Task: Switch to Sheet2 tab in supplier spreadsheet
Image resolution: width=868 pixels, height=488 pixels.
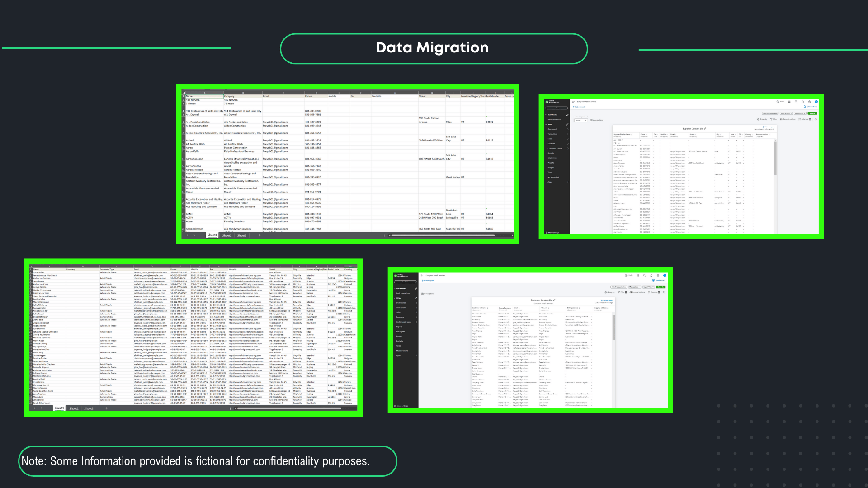Action: (227, 235)
